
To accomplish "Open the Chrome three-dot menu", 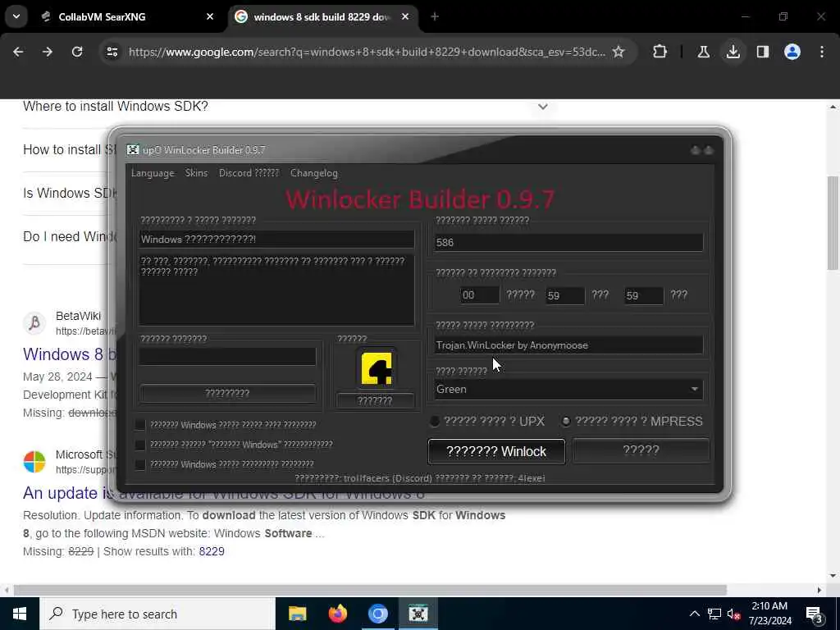I will (x=822, y=52).
